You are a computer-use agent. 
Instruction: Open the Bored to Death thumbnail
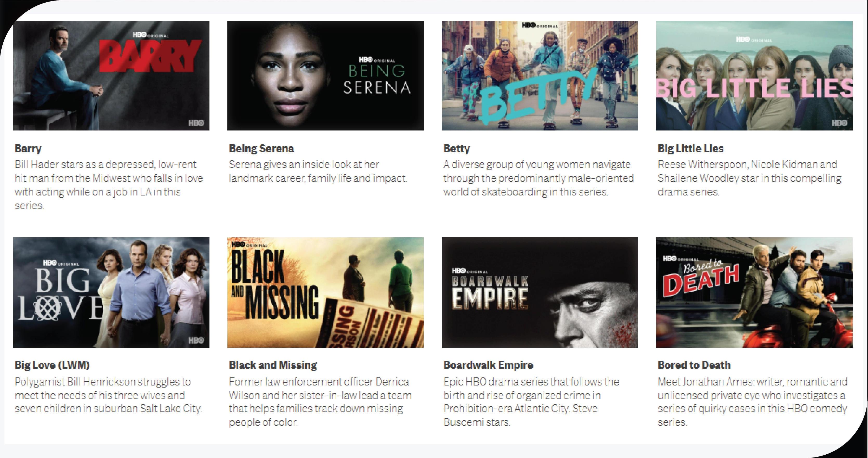click(x=754, y=292)
